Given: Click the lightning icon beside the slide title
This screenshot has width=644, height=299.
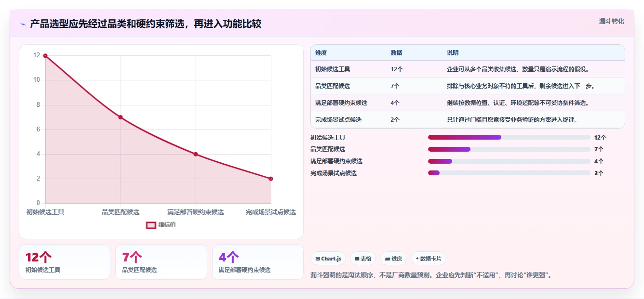Looking at the screenshot, I should coord(23,24).
